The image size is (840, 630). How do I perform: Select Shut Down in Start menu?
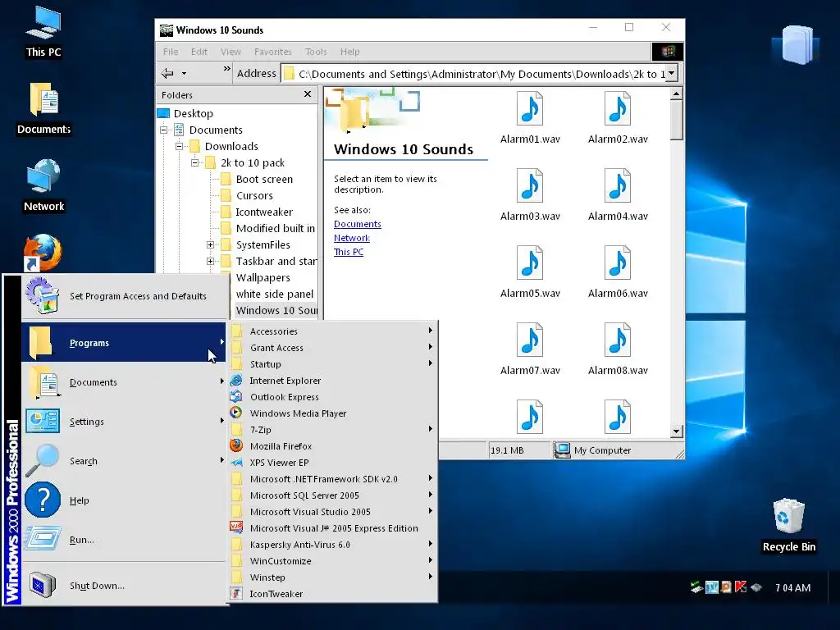point(125,586)
